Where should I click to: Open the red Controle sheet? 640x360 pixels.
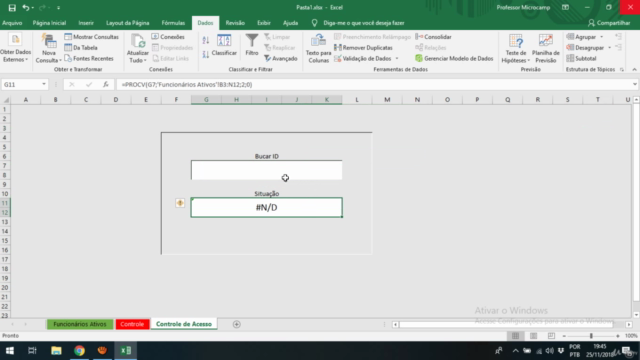(x=132, y=324)
